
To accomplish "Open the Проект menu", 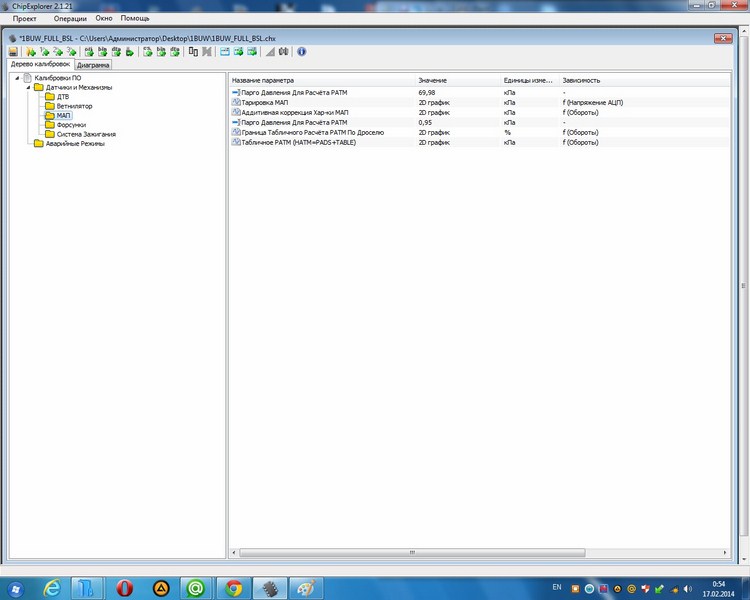I will [x=24, y=19].
